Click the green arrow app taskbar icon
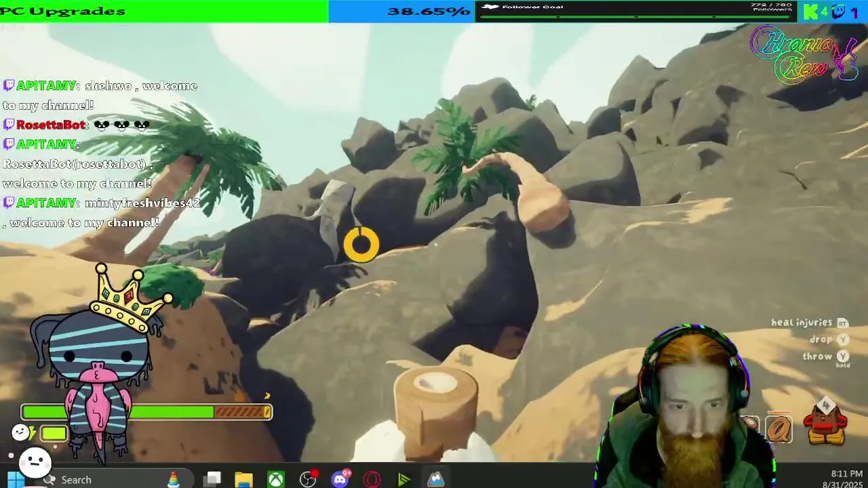This screenshot has width=868, height=488. coord(404,479)
